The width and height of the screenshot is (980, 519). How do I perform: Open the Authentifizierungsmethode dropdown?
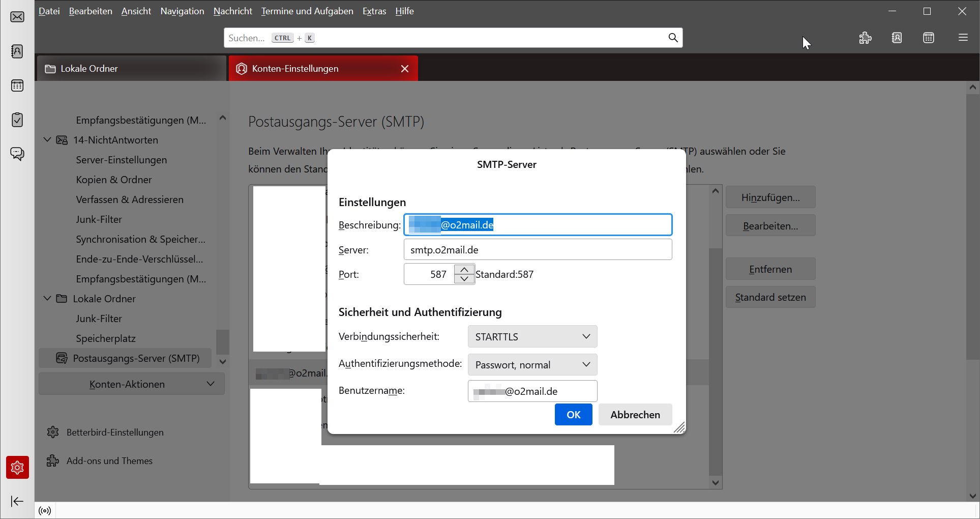tap(532, 365)
